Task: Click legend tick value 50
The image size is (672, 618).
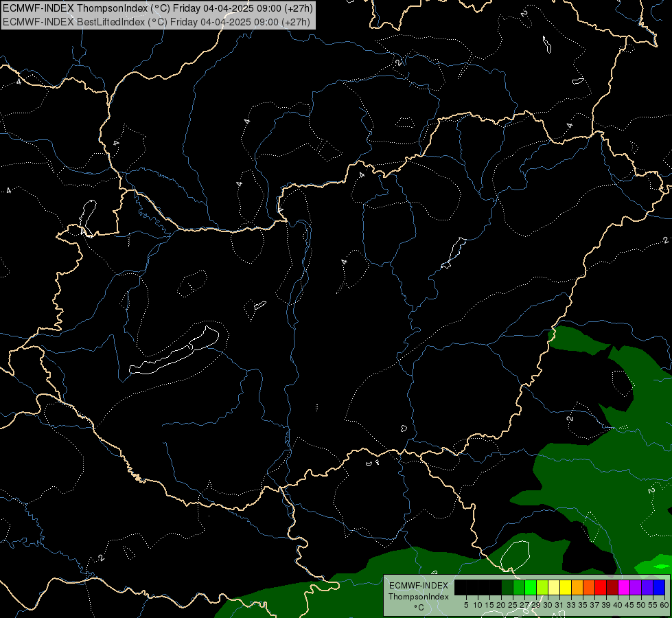Action: (642, 605)
